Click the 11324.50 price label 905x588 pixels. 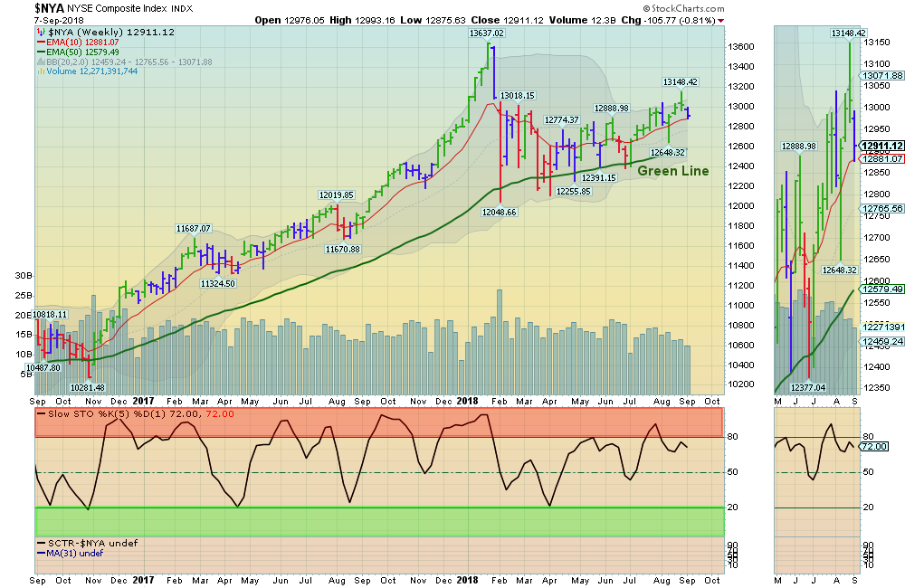pos(217,284)
